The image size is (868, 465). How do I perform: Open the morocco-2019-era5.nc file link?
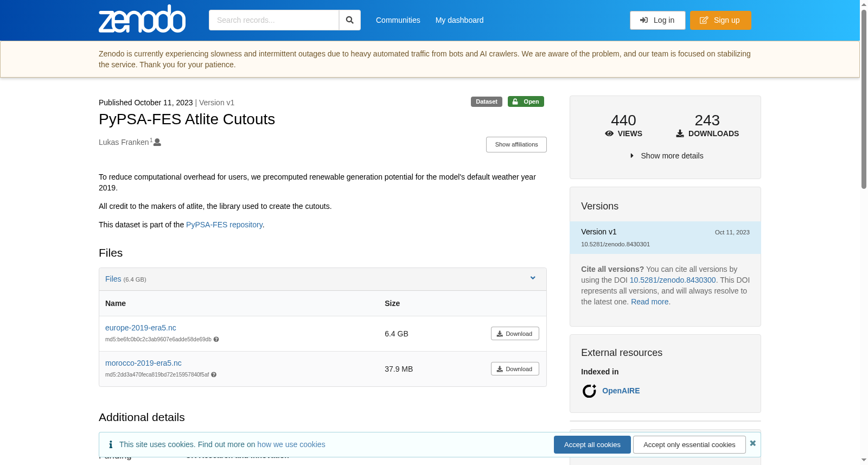pyautogui.click(x=143, y=363)
